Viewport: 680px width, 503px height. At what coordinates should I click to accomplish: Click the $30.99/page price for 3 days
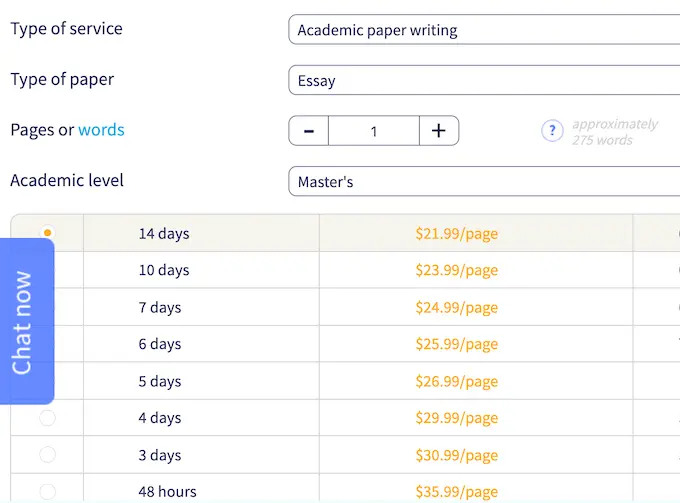tap(456, 455)
